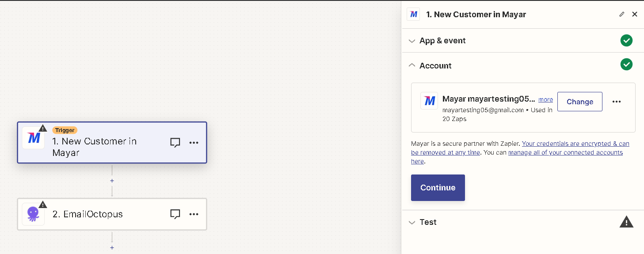Click warning badge on EmailOctopus step
Viewport: 644px width, 254px height.
click(43, 205)
